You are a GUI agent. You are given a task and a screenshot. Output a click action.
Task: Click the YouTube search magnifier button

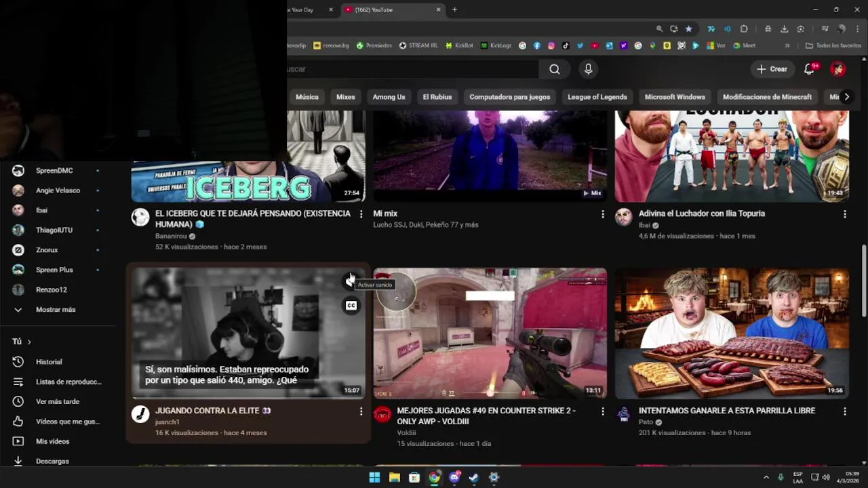(554, 69)
